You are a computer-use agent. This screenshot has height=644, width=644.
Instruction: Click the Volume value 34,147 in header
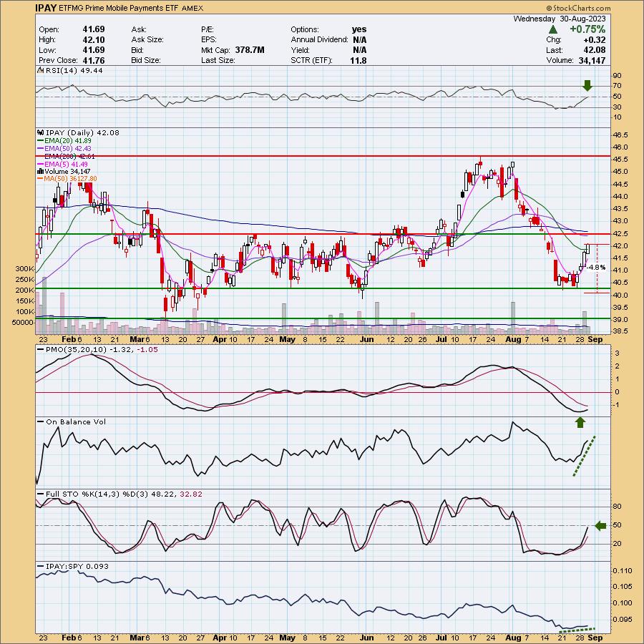point(591,60)
